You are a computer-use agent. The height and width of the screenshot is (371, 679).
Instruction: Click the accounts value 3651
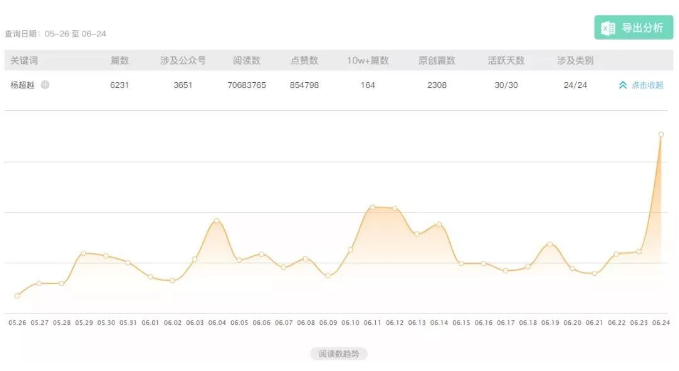(183, 85)
